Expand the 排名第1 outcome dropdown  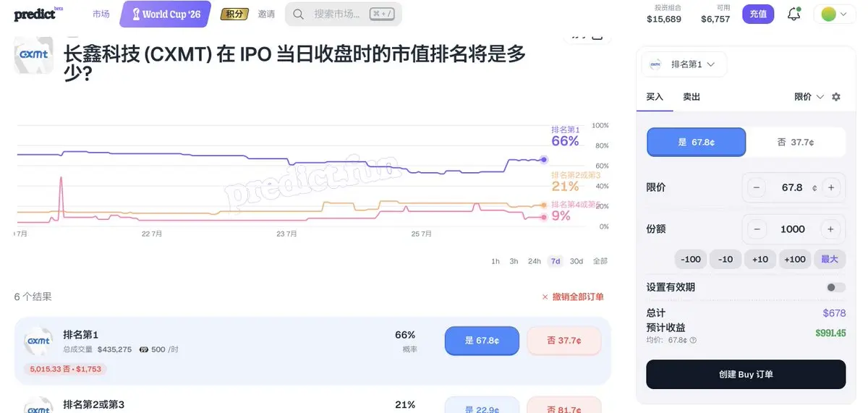[x=684, y=64]
